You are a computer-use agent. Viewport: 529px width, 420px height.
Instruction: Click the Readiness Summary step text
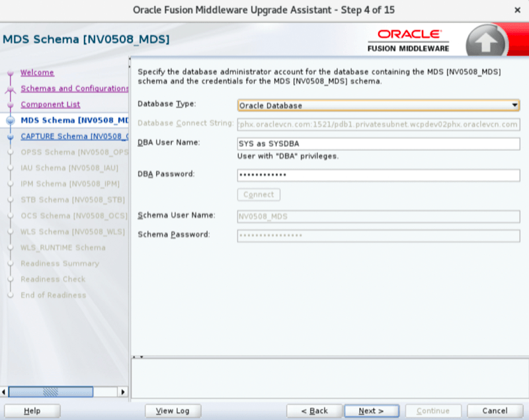(60, 263)
